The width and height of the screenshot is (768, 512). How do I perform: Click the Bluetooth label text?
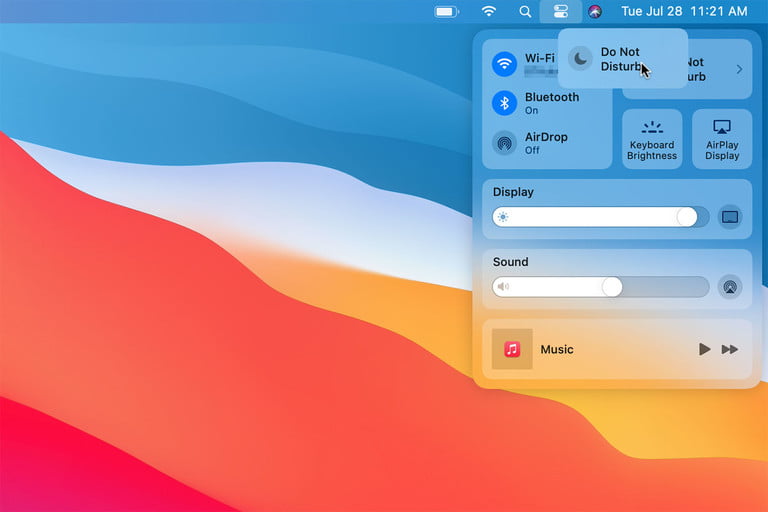pos(552,97)
